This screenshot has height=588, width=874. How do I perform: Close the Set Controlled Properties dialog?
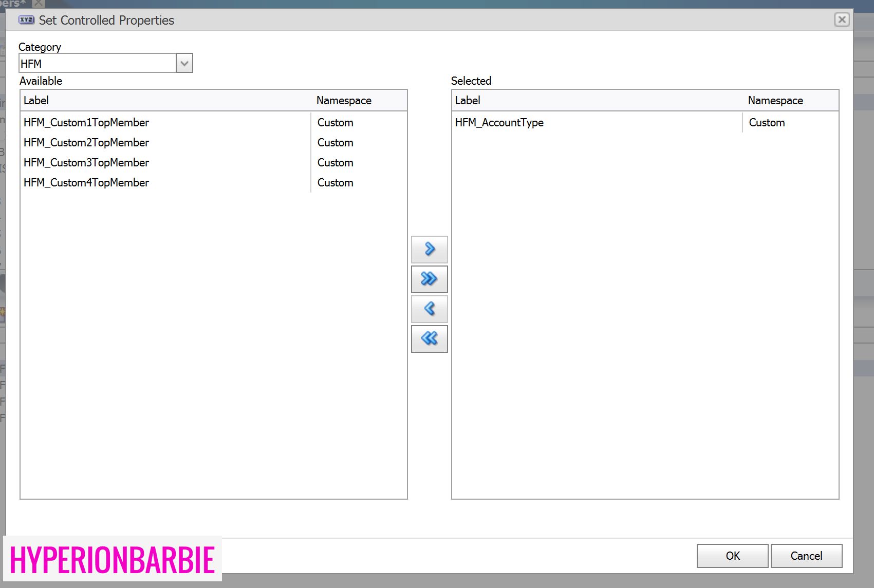tap(842, 20)
